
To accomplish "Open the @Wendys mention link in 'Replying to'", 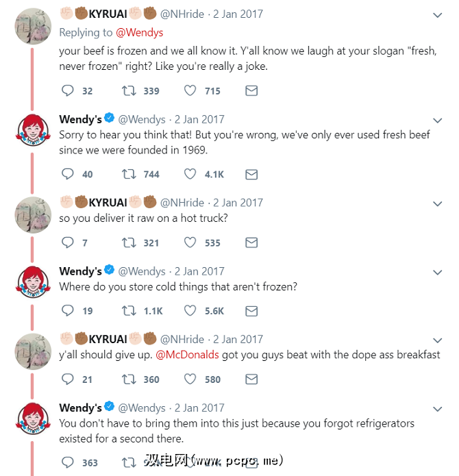I will 138,32.
